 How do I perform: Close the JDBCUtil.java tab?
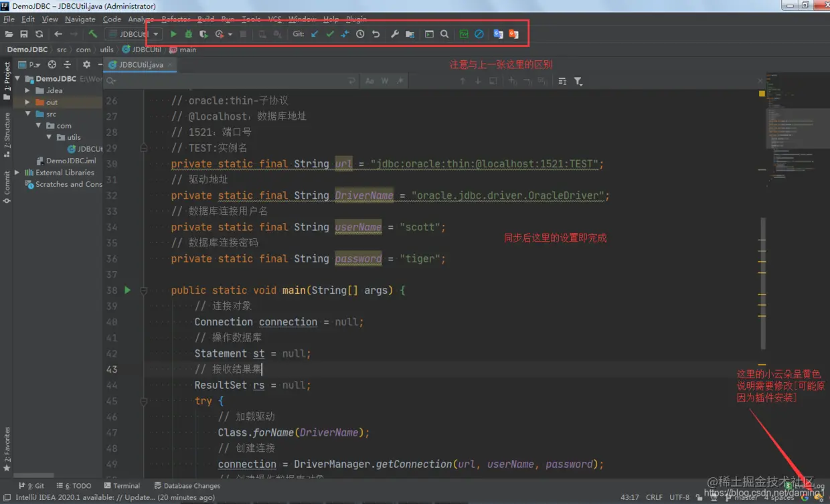point(170,65)
